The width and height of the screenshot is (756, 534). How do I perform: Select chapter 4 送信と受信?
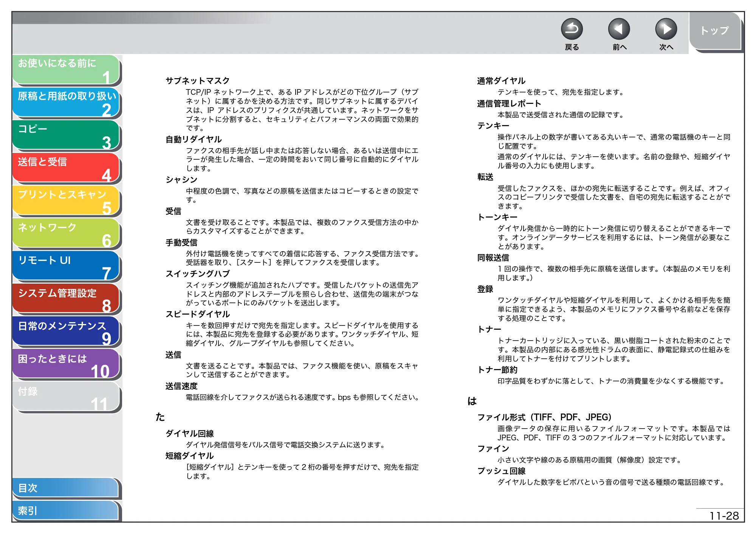coord(66,168)
